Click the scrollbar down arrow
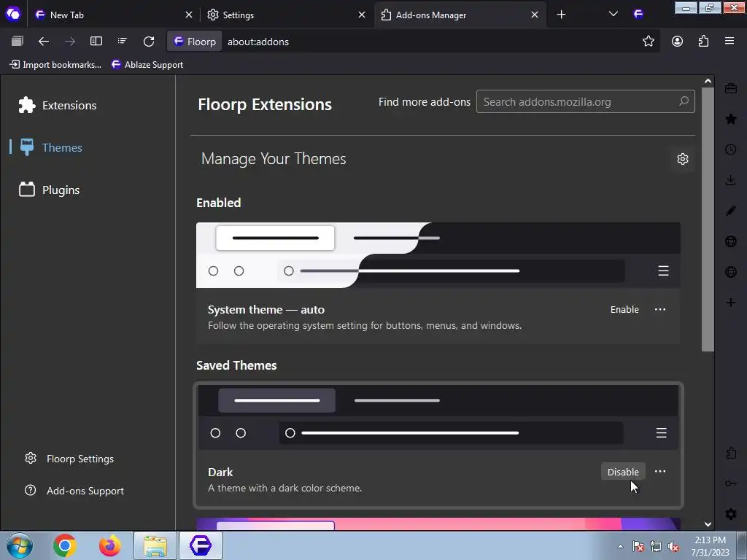The height and width of the screenshot is (560, 747). (708, 524)
